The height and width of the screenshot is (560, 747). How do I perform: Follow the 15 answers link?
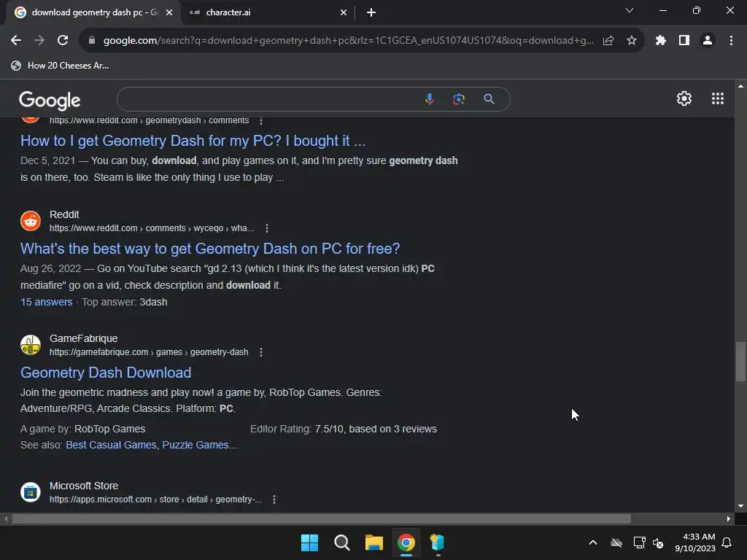tap(46, 302)
